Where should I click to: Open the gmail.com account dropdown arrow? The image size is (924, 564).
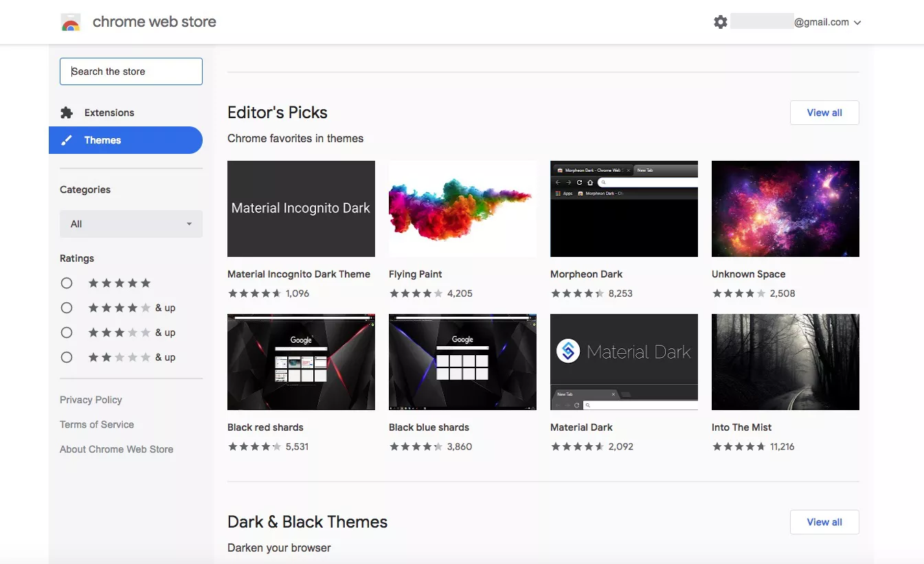pyautogui.click(x=857, y=23)
